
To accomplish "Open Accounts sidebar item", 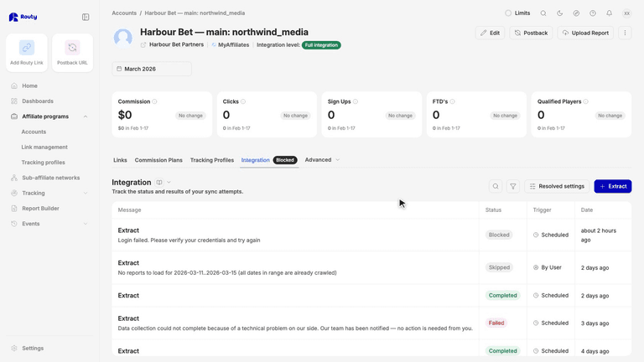I will (34, 132).
